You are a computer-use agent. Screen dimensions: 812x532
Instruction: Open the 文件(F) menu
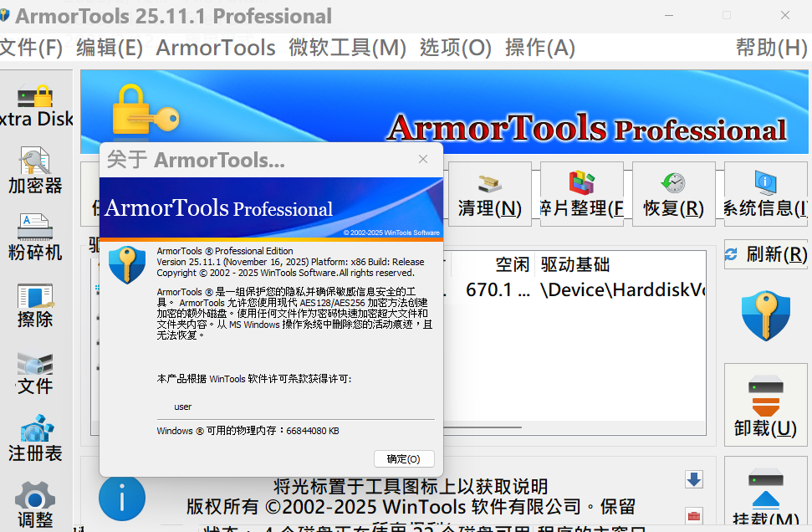click(31, 48)
